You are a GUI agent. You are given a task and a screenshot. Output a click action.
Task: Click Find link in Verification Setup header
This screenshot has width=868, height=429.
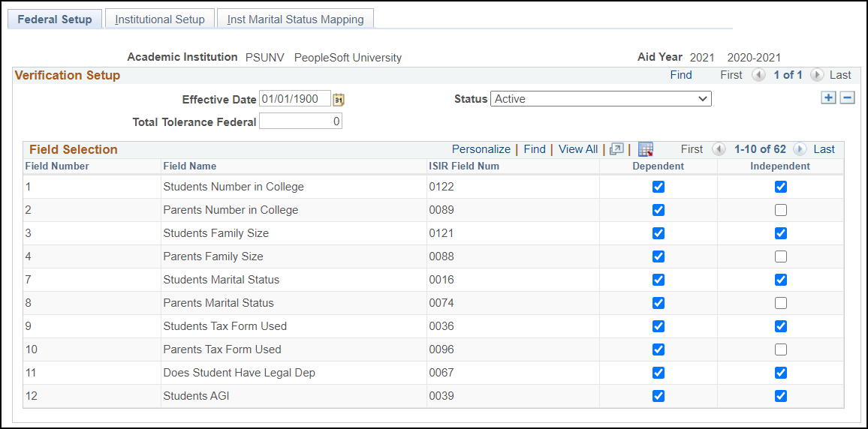(x=681, y=75)
